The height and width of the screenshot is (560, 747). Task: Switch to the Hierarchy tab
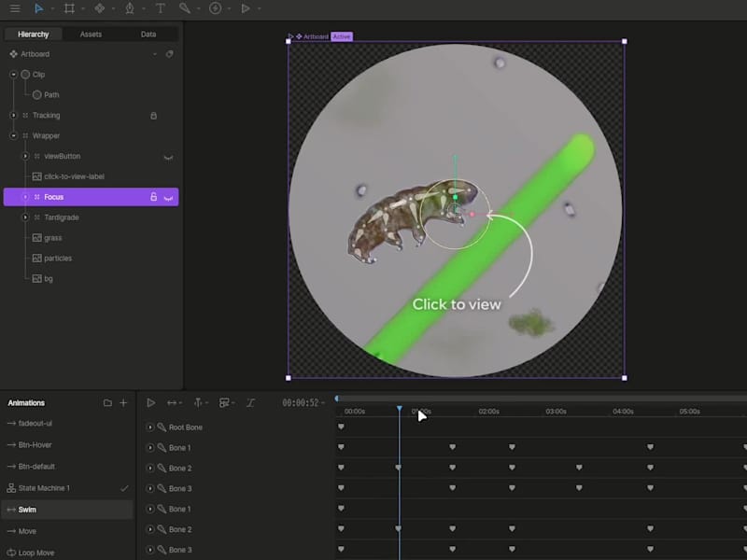34,35
